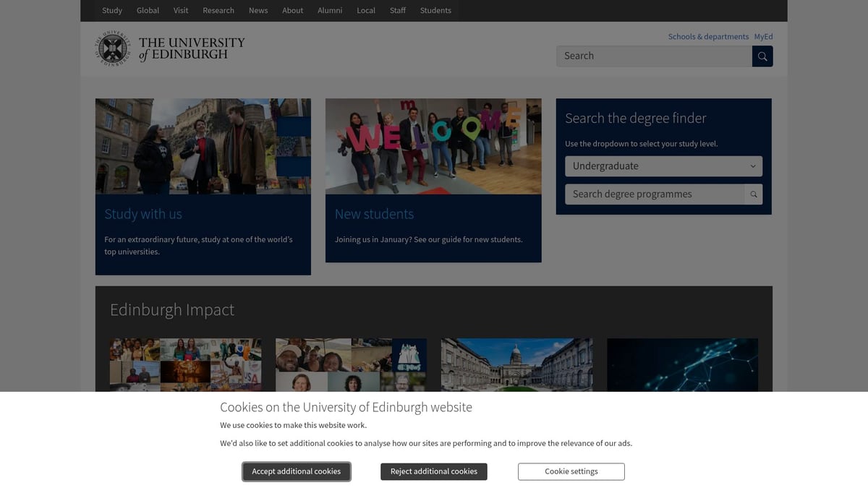Screen dimensions: 868x488
Task: Click 'Cookies on the University of Edinburgh website' heading
Action: tap(346, 407)
